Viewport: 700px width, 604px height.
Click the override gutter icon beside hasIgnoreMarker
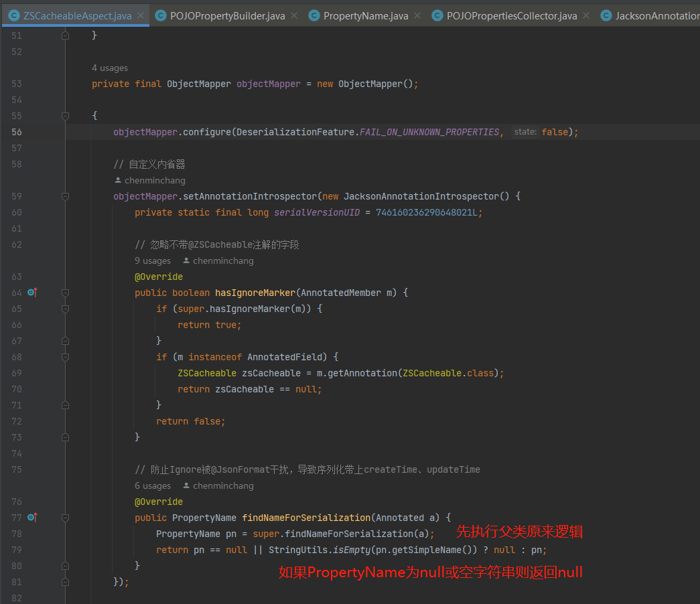click(x=32, y=293)
